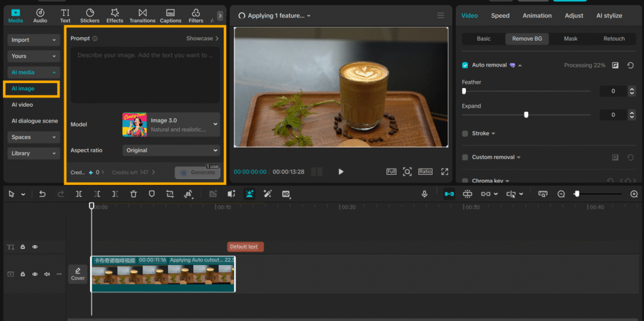Click the magic wand AI icon
Viewport: 644px width, 321px height.
(x=267, y=194)
